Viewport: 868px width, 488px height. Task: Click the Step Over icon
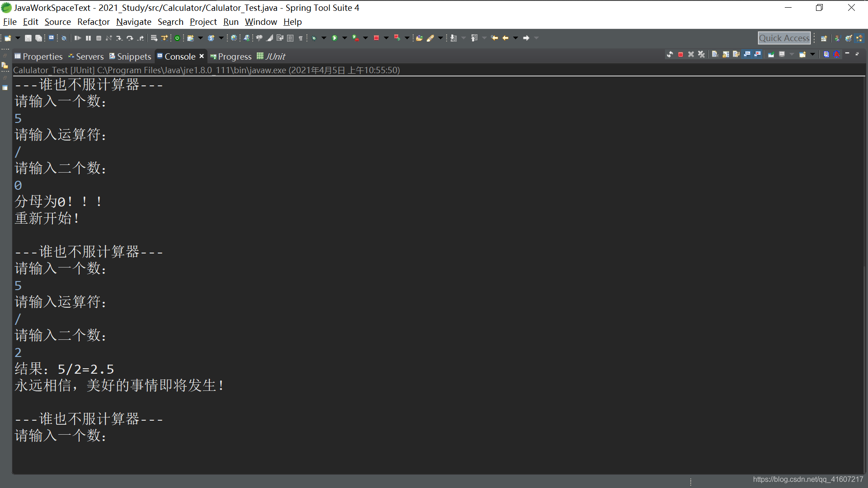pyautogui.click(x=130, y=38)
